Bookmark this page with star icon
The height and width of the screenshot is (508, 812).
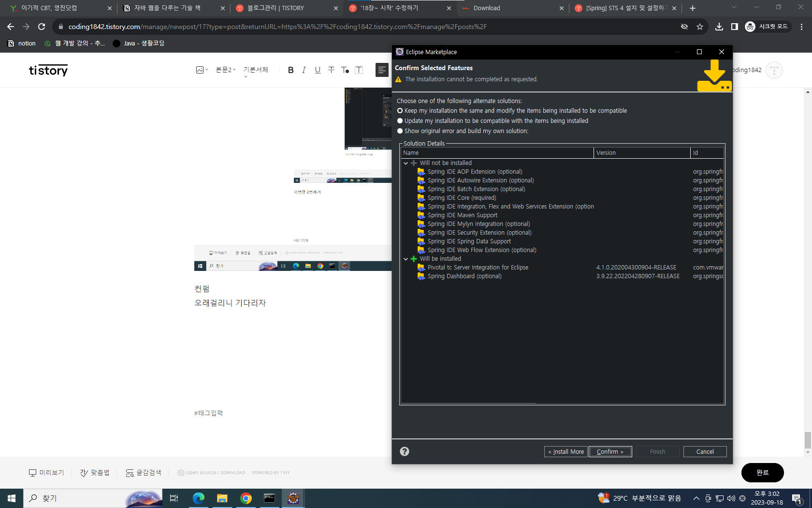[700, 27]
